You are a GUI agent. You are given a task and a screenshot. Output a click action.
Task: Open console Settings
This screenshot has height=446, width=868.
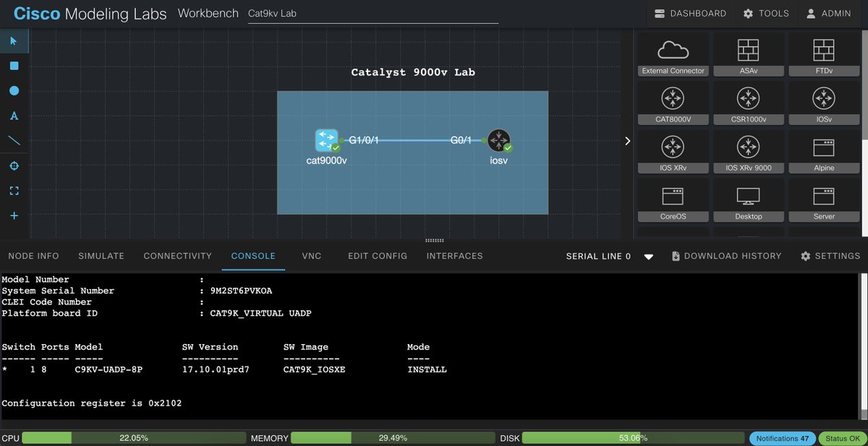click(830, 256)
